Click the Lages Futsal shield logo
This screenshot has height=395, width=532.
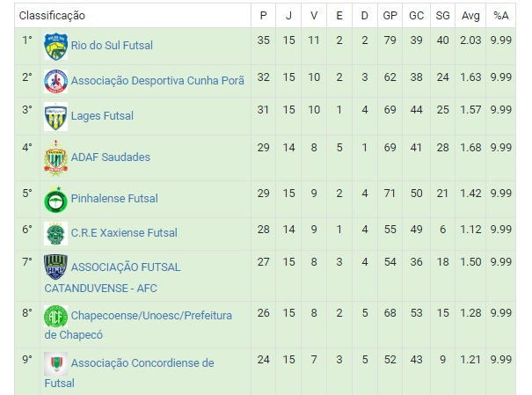tap(55, 116)
